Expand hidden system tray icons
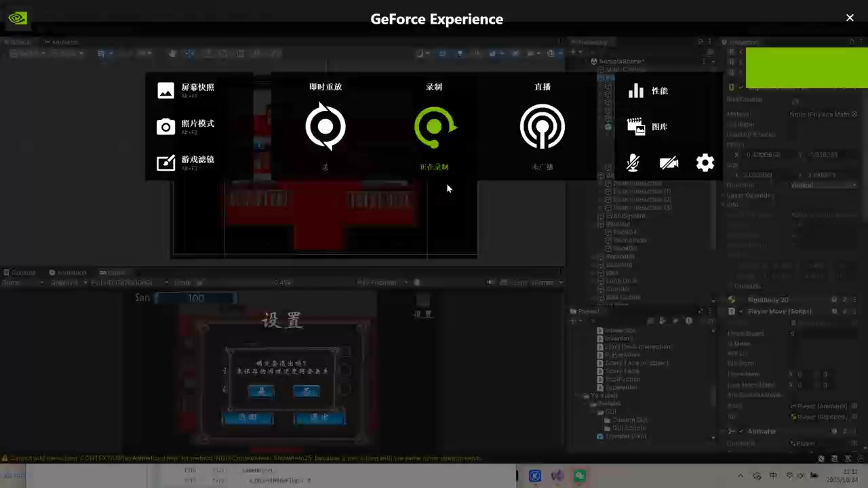Image resolution: width=868 pixels, height=488 pixels. 741,476
